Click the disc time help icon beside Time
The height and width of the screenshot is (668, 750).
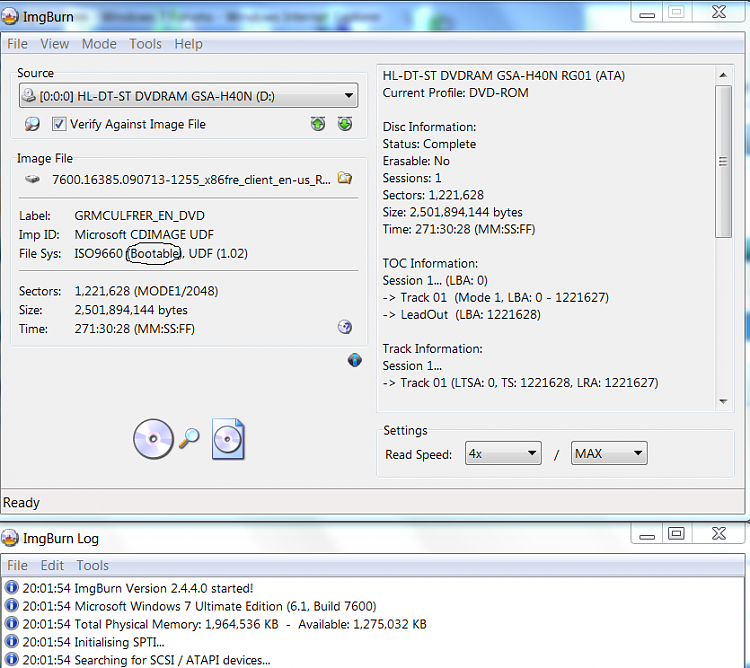coord(345,327)
